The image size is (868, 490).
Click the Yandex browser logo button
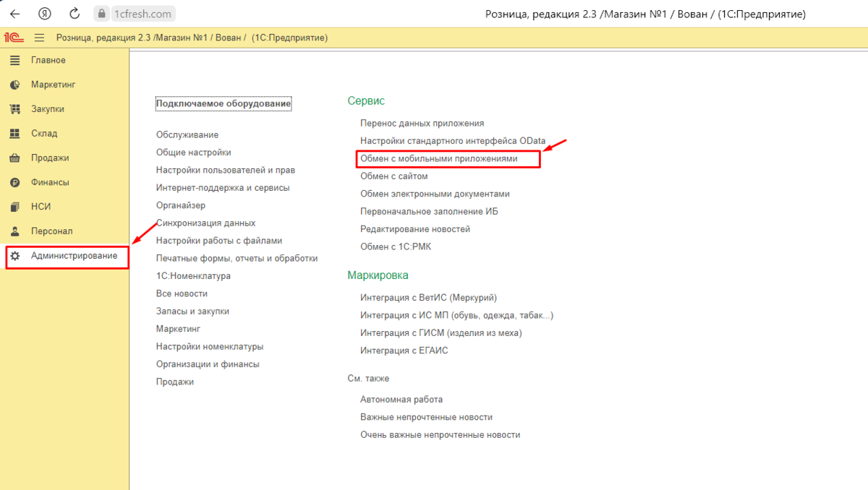[x=45, y=14]
